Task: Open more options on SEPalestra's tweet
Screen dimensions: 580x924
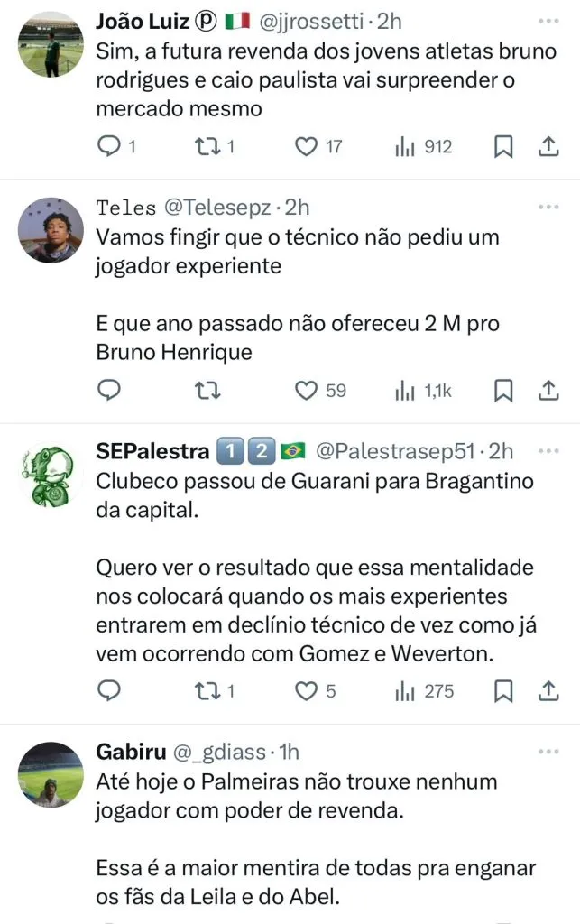Action: coord(548,449)
